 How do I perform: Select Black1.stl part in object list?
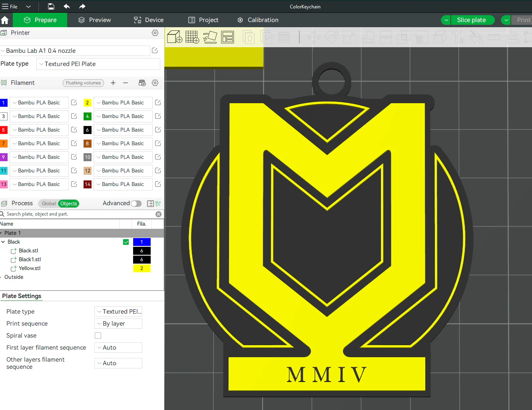[30, 260]
